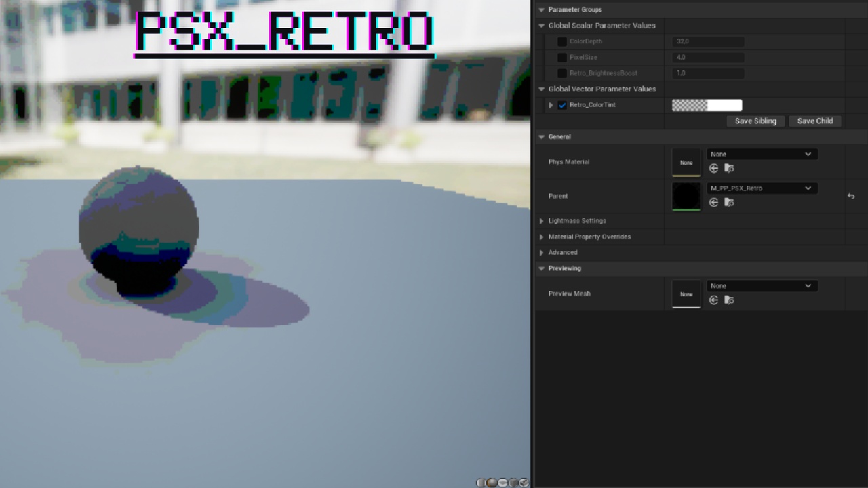Tick the Retro_BrightnessBoost checkbox
The image size is (868, 488).
[x=562, y=73]
